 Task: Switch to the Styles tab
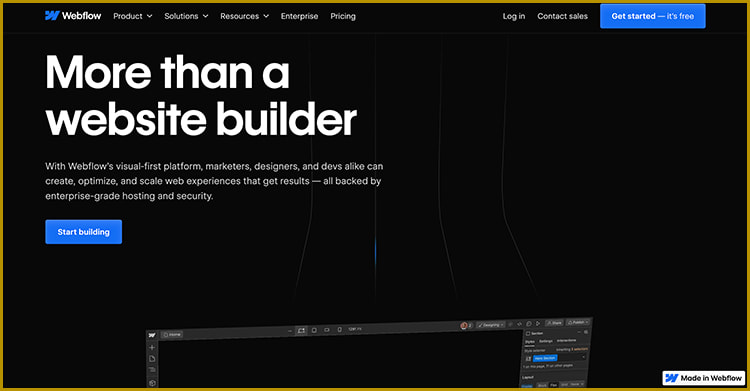pyautogui.click(x=529, y=342)
